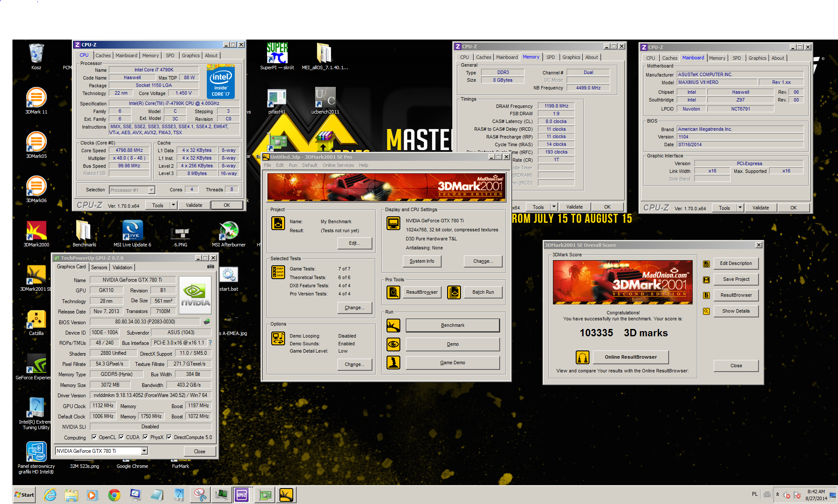
Task: Click the Core Speed value 4798.88 MHz
Action: pos(129,151)
